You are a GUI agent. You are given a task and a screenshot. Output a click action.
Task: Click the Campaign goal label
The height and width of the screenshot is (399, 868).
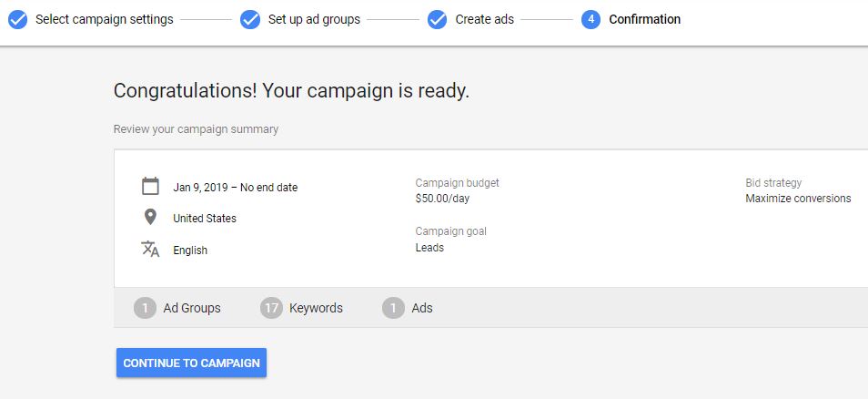tap(451, 231)
